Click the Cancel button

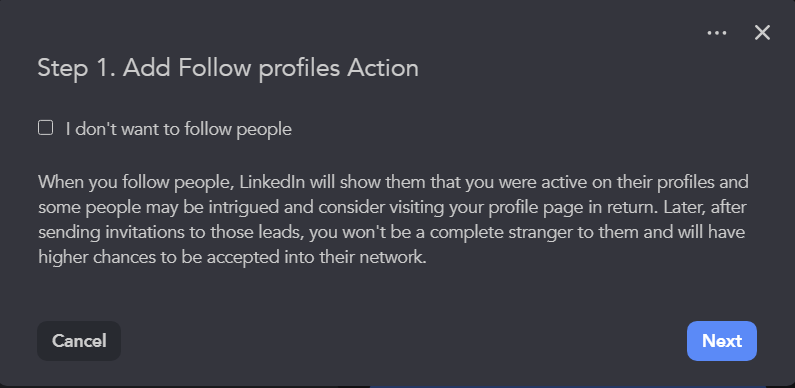(79, 341)
